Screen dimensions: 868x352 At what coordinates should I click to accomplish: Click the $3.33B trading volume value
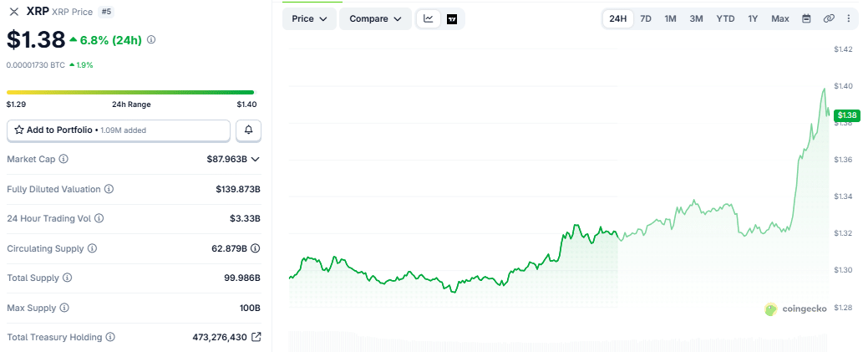click(x=246, y=218)
